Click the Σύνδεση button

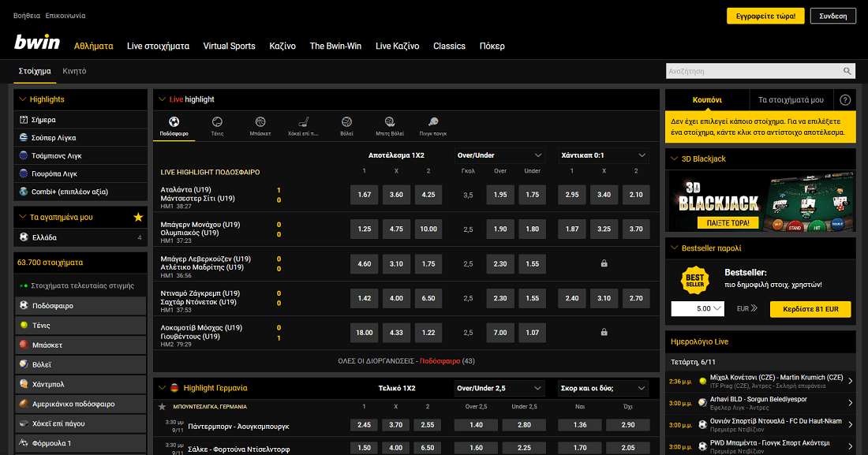(x=833, y=16)
